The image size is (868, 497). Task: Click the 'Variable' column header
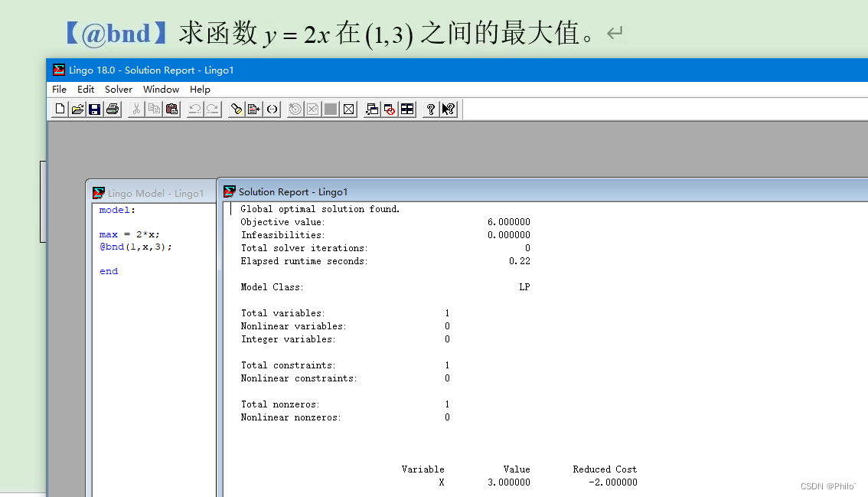(423, 469)
